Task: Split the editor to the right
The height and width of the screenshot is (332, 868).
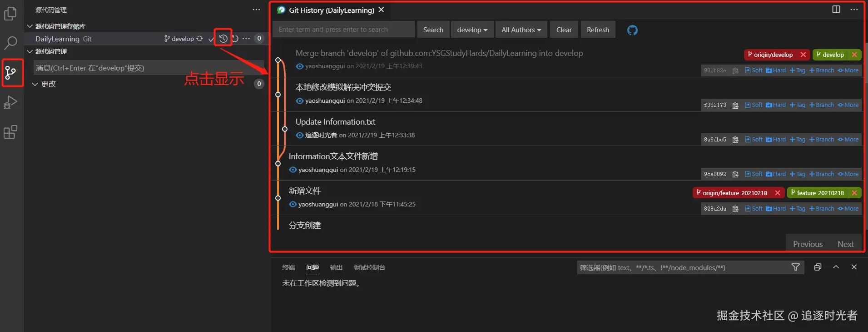Action: (x=836, y=10)
